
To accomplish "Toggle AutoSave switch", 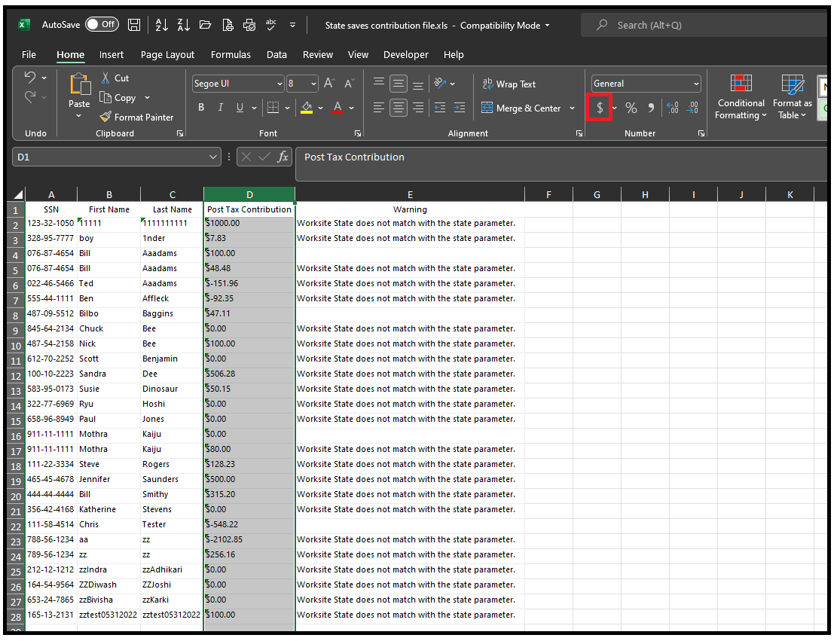I will point(102,25).
